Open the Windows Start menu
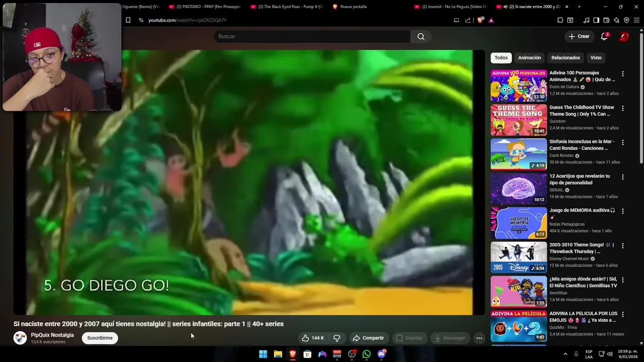Image resolution: width=644 pixels, height=362 pixels. pos(263,354)
